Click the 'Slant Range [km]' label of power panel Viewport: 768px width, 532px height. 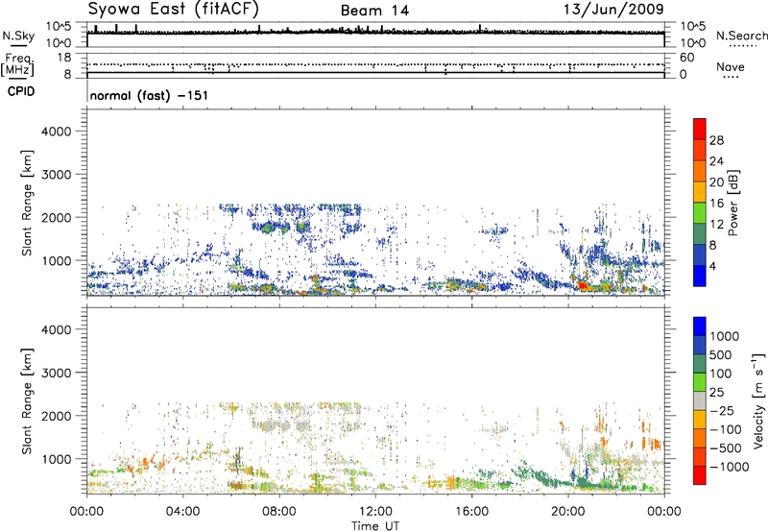point(27,204)
